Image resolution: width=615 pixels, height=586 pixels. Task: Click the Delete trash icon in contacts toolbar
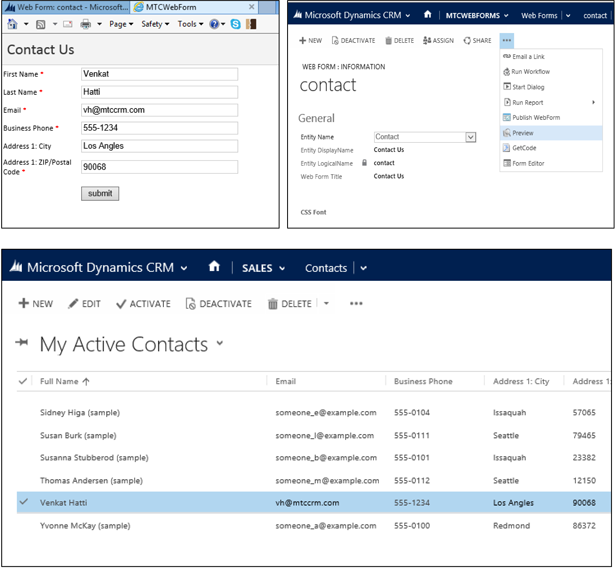tap(272, 304)
